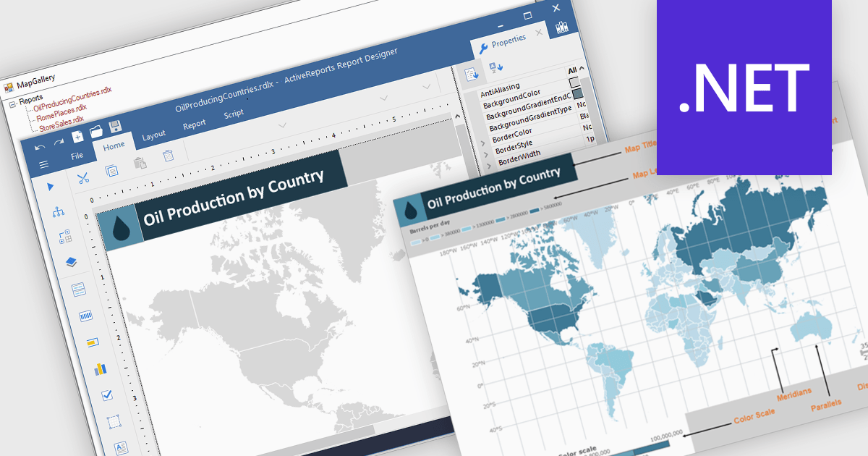This screenshot has width=868, height=456.
Task: Click the BackgroundColor light swatch
Action: 575,83
